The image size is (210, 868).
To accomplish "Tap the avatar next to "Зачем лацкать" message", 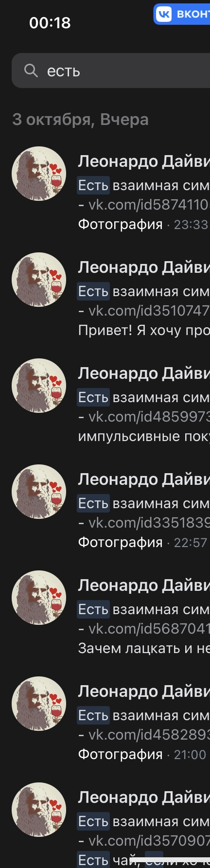I will click(x=39, y=597).
